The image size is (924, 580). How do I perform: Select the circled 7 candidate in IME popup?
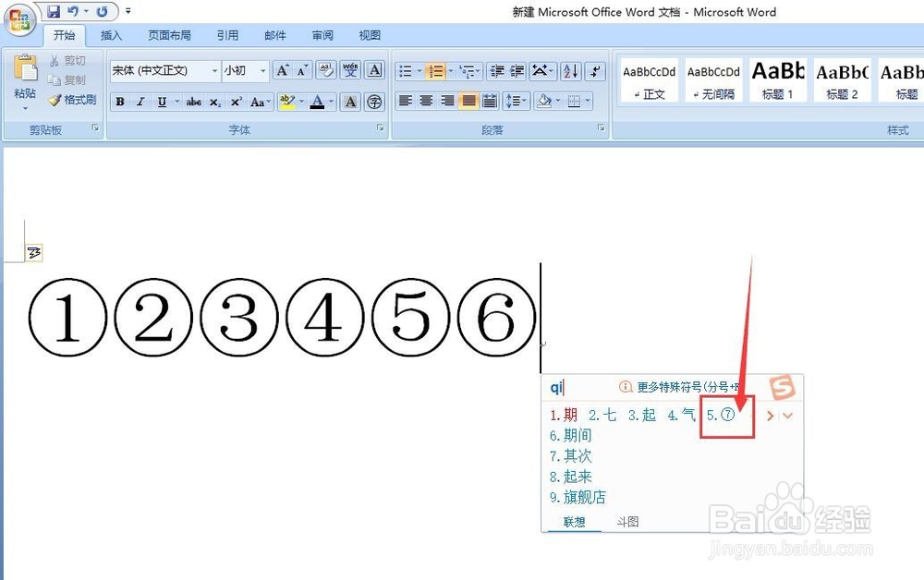coord(728,416)
